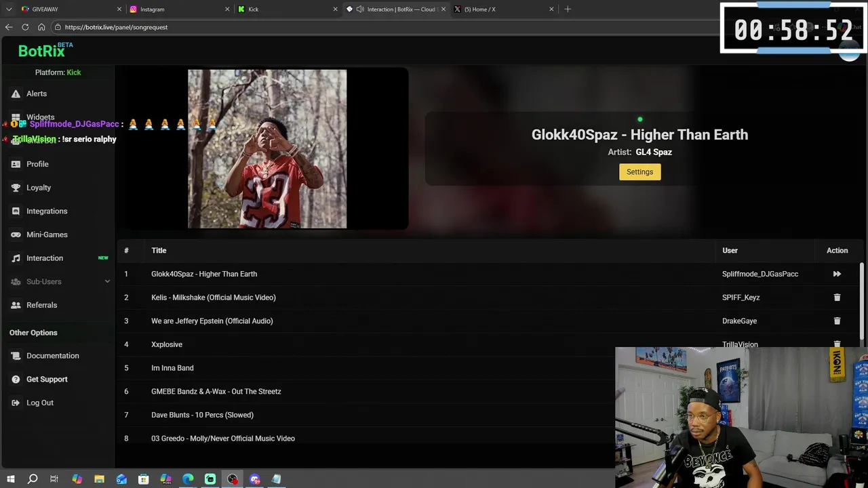Open Mini-Games section
The width and height of the screenshot is (868, 488).
(x=39, y=235)
